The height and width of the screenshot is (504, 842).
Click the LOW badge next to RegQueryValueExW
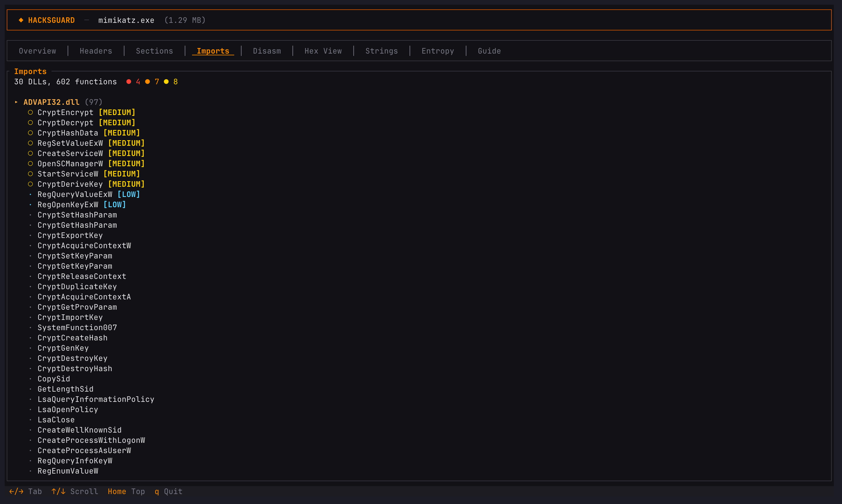pyautogui.click(x=129, y=194)
